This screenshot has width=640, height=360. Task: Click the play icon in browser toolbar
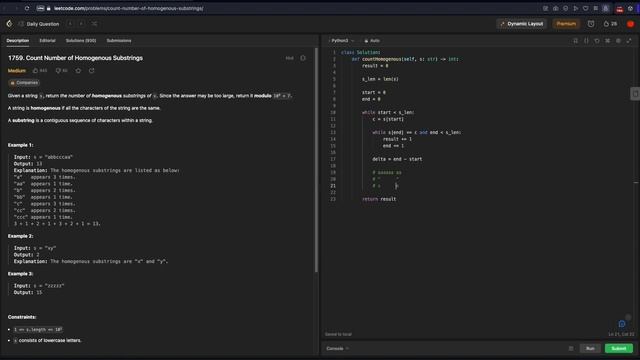click(576, 8)
